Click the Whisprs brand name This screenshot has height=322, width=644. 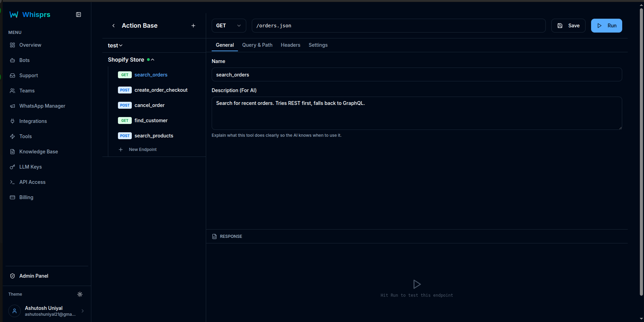pyautogui.click(x=36, y=15)
